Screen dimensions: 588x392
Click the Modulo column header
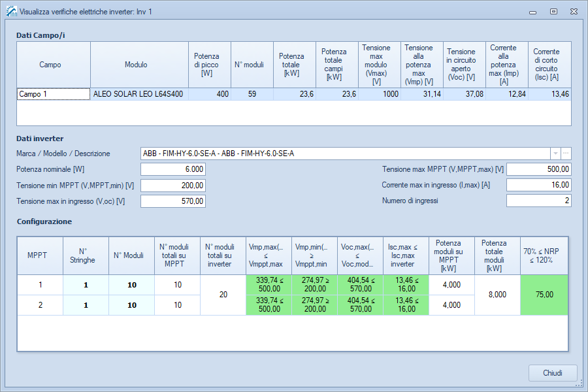139,65
